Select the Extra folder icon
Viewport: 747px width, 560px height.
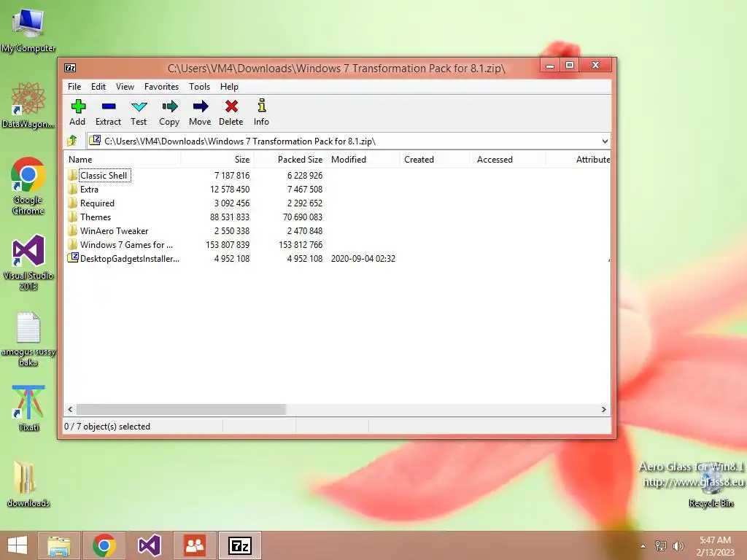coord(72,189)
